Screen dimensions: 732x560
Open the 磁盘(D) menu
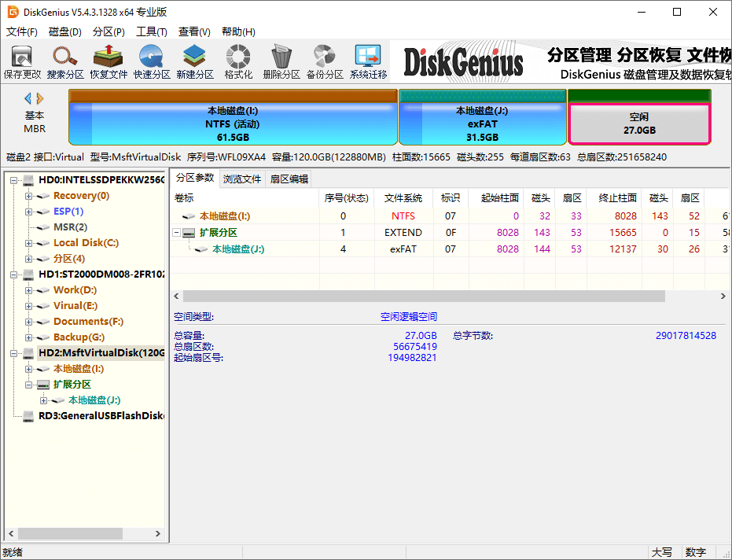point(65,31)
